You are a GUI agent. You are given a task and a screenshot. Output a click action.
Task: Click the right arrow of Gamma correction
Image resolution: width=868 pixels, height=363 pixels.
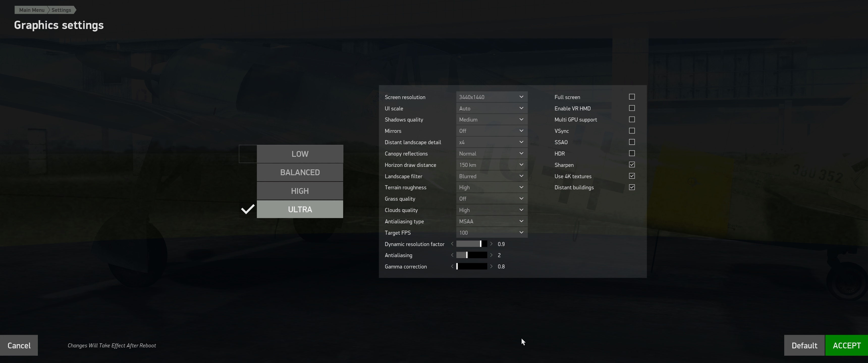point(491,266)
